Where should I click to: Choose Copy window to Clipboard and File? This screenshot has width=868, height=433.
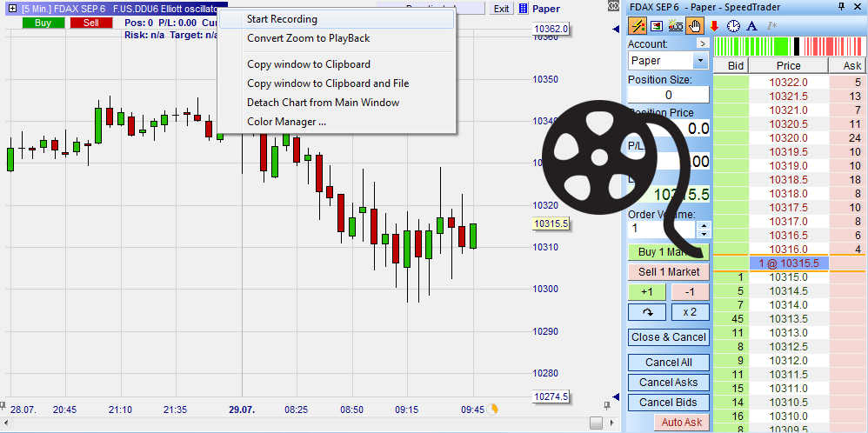click(x=337, y=83)
